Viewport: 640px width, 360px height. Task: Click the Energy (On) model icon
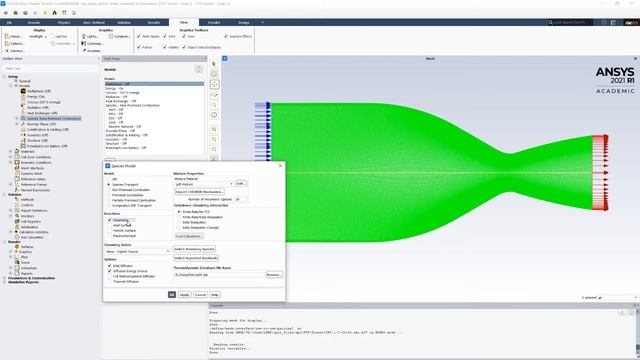pyautogui.click(x=23, y=96)
